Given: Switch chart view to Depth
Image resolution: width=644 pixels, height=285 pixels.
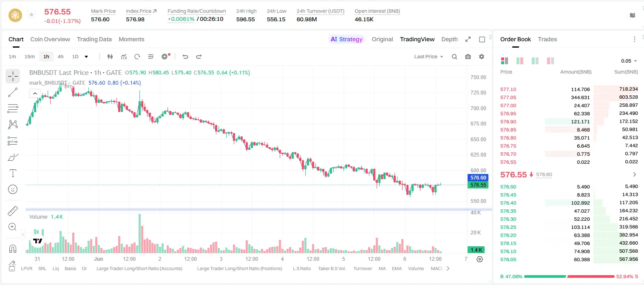Looking at the screenshot, I should coord(449,39).
